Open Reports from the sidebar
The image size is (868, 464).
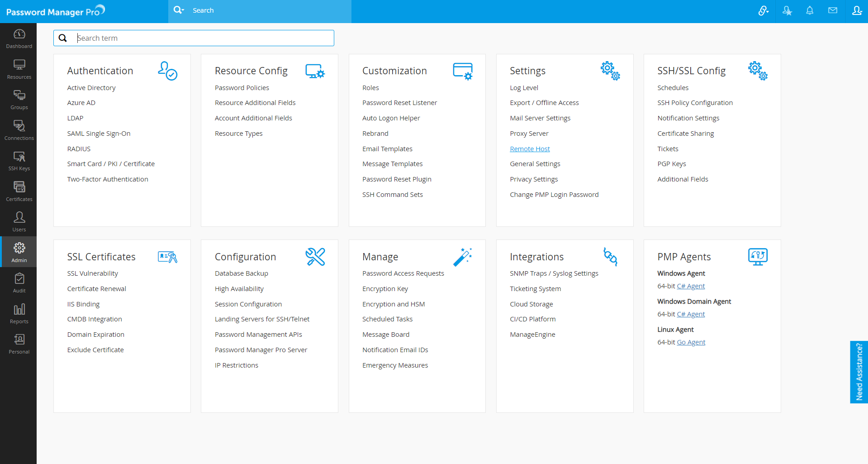[19, 314]
